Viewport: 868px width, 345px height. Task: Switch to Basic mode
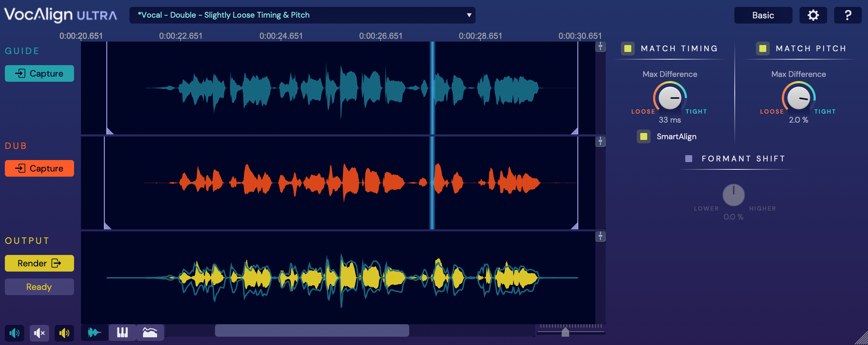pos(763,15)
